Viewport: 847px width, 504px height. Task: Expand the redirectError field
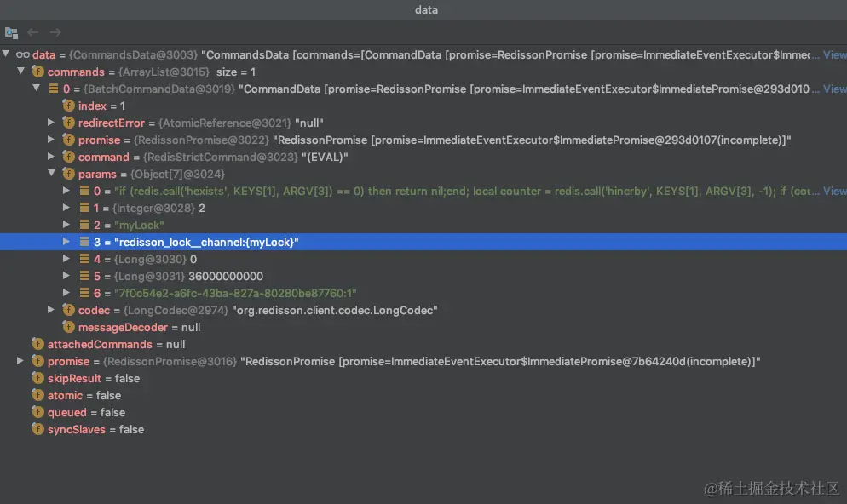coord(51,123)
